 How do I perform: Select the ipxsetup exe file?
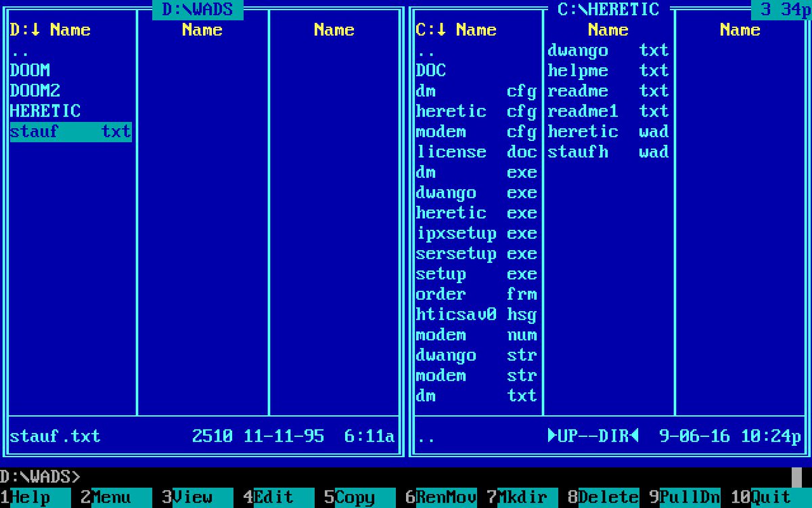[x=476, y=233]
